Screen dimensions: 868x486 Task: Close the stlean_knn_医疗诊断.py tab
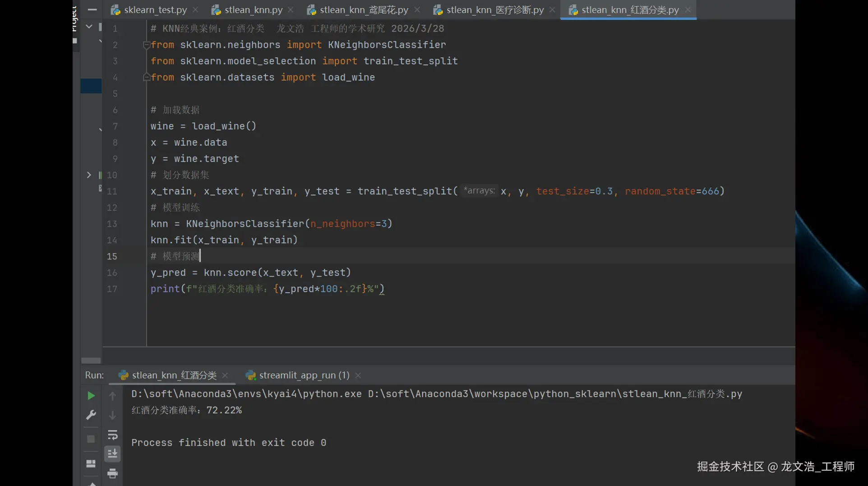point(552,9)
